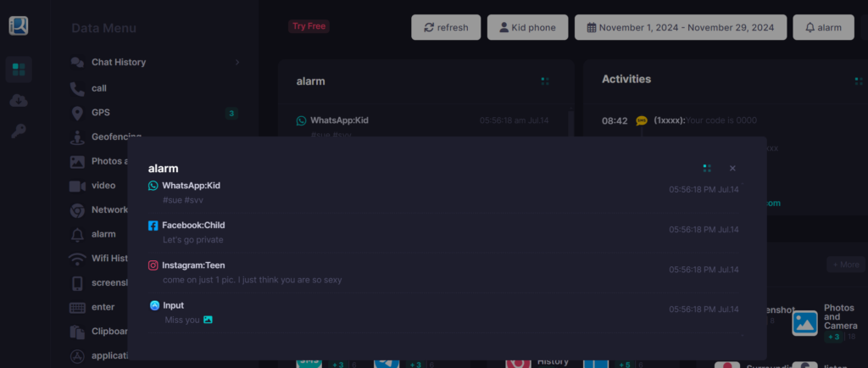Open the Instagram:Teen alert row
The image size is (868, 368).
tap(443, 272)
